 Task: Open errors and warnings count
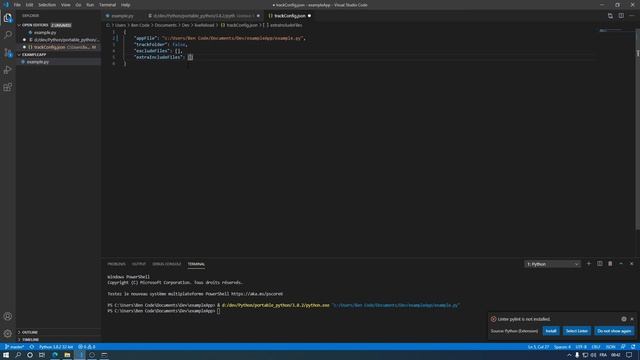(87, 347)
